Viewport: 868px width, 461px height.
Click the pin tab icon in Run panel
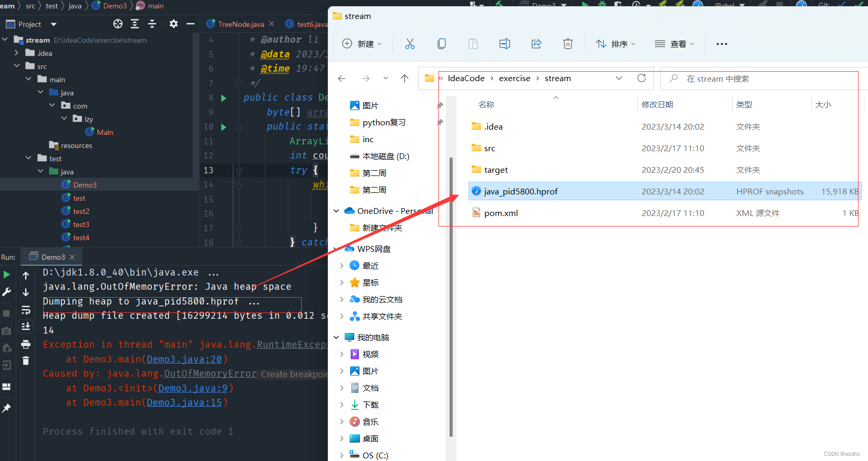(x=7, y=408)
